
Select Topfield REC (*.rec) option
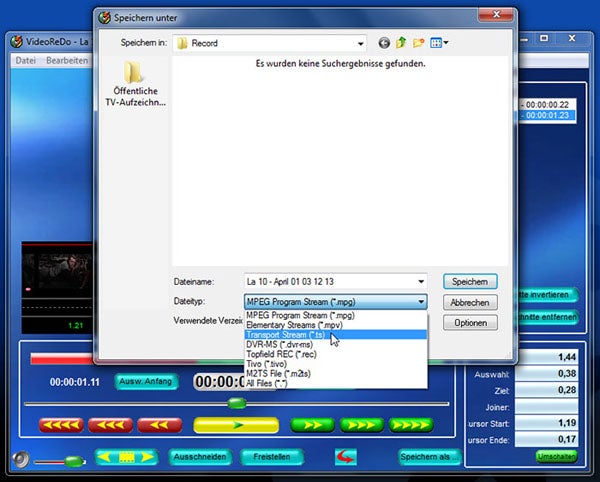tap(336, 354)
